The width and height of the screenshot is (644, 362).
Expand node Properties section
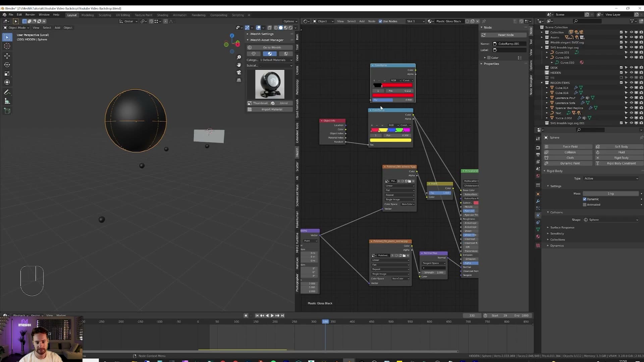coord(491,64)
